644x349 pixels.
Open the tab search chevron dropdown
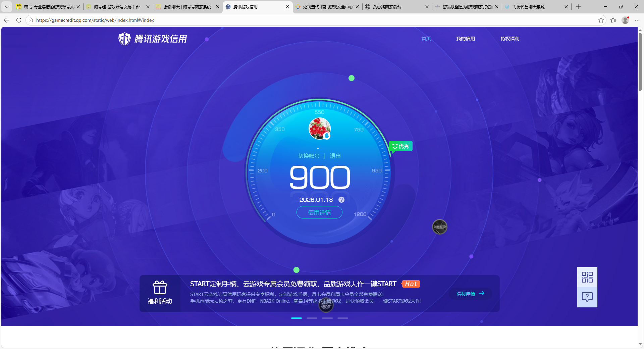pyautogui.click(x=7, y=7)
